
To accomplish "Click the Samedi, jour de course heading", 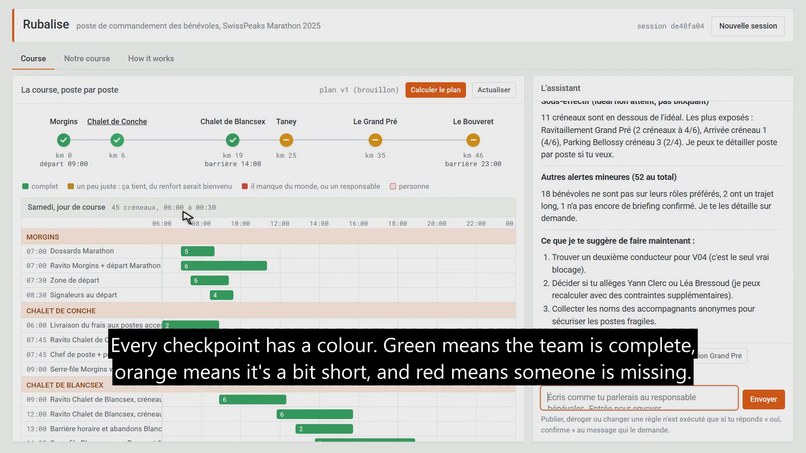I will (x=66, y=207).
